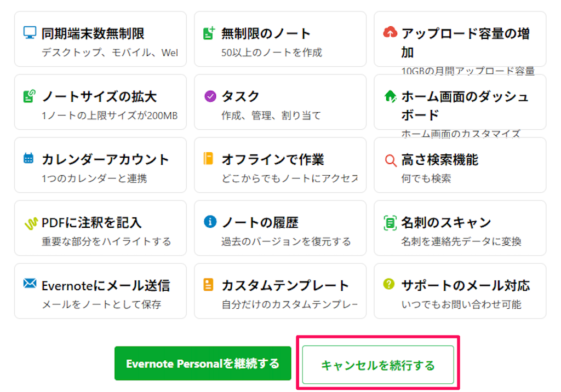
Task: Click the yellow notebook icon for オフラインで作業
Action: (209, 159)
